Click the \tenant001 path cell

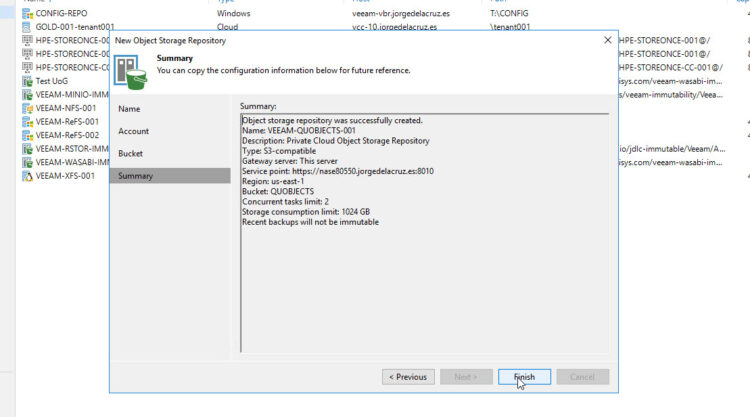[510, 27]
